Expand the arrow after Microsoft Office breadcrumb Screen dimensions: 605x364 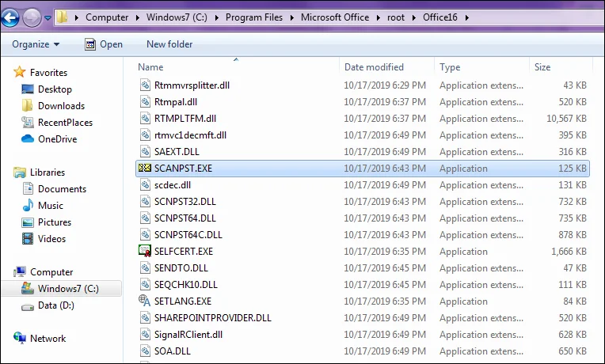click(x=379, y=17)
